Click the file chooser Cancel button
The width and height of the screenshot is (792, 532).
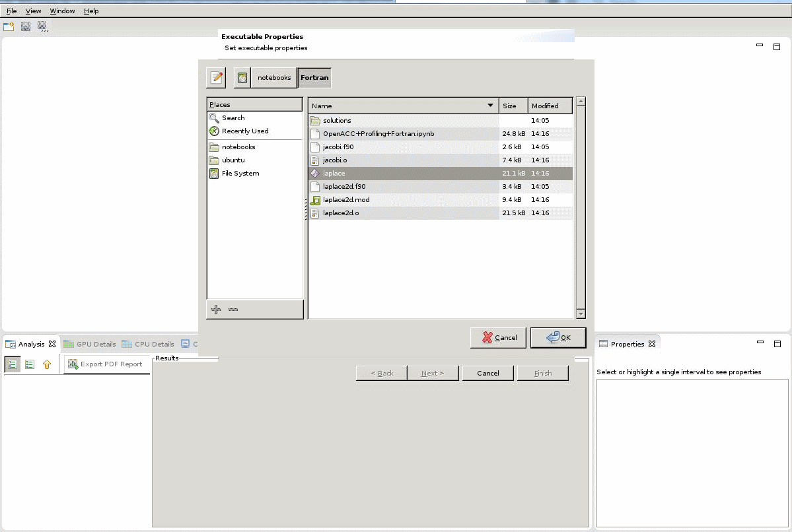(498, 338)
